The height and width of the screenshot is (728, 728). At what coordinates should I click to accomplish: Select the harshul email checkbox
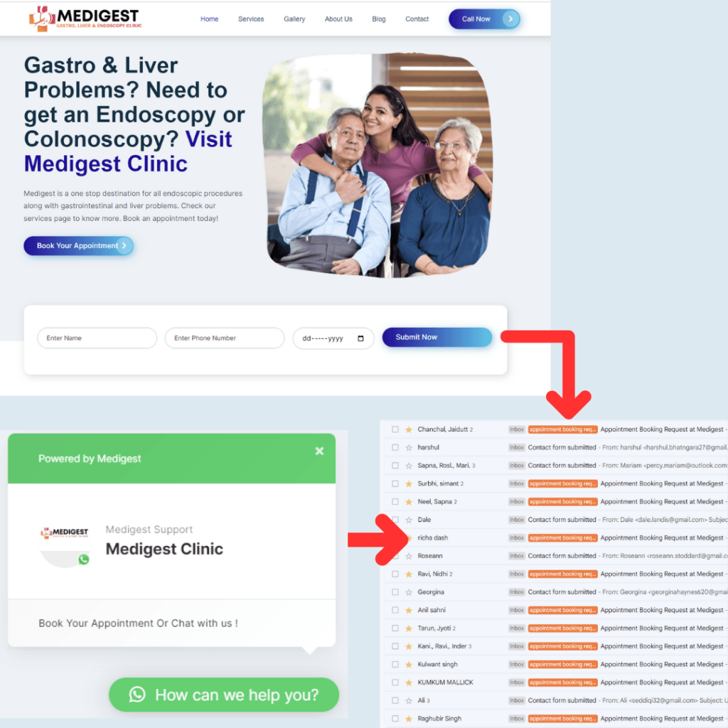pos(395,448)
